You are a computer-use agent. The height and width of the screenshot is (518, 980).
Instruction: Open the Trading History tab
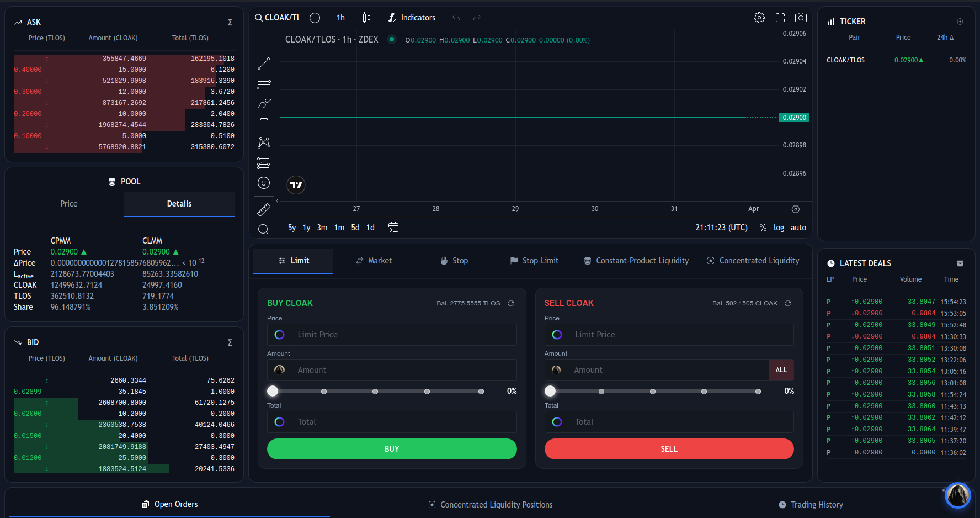point(811,504)
